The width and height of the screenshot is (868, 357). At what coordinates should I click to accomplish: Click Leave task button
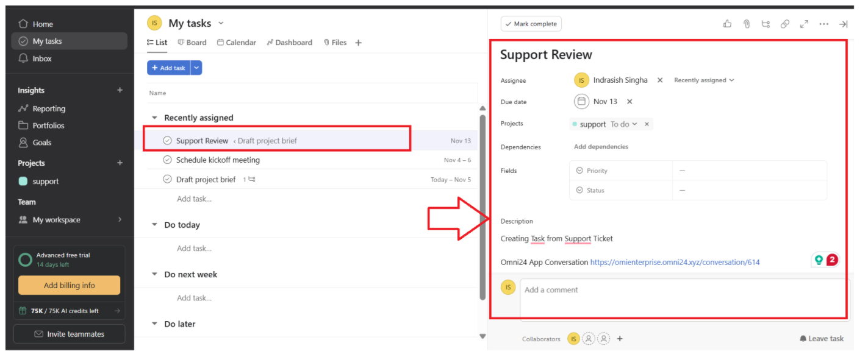(821, 339)
